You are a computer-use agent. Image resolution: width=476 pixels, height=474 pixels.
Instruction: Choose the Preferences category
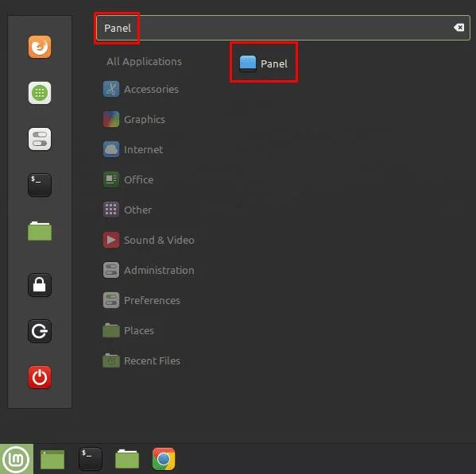(141, 301)
